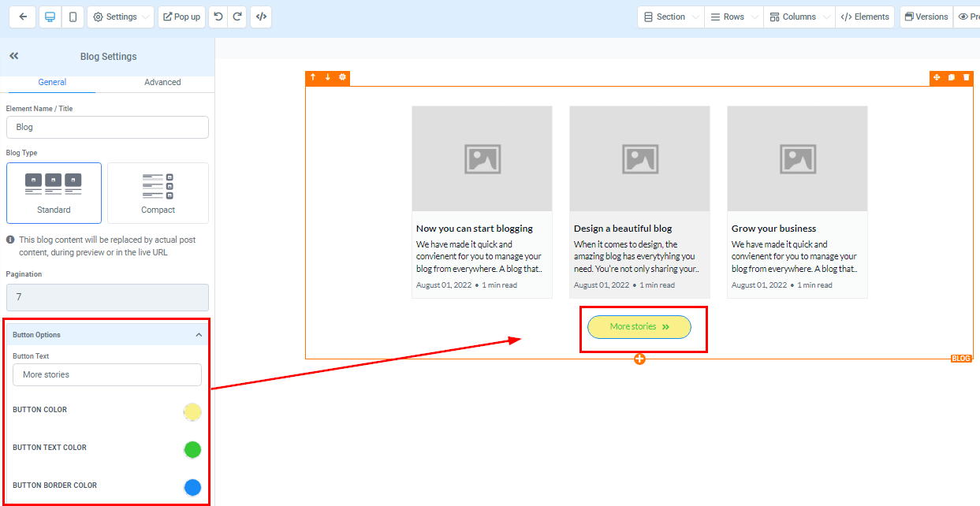Open the Section dropdown
The width and height of the screenshot is (980, 506).
[x=670, y=17]
